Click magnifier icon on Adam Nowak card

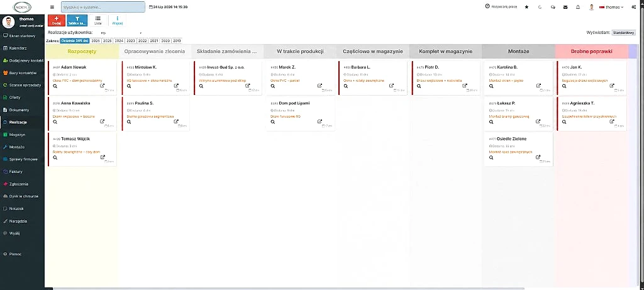[55, 86]
